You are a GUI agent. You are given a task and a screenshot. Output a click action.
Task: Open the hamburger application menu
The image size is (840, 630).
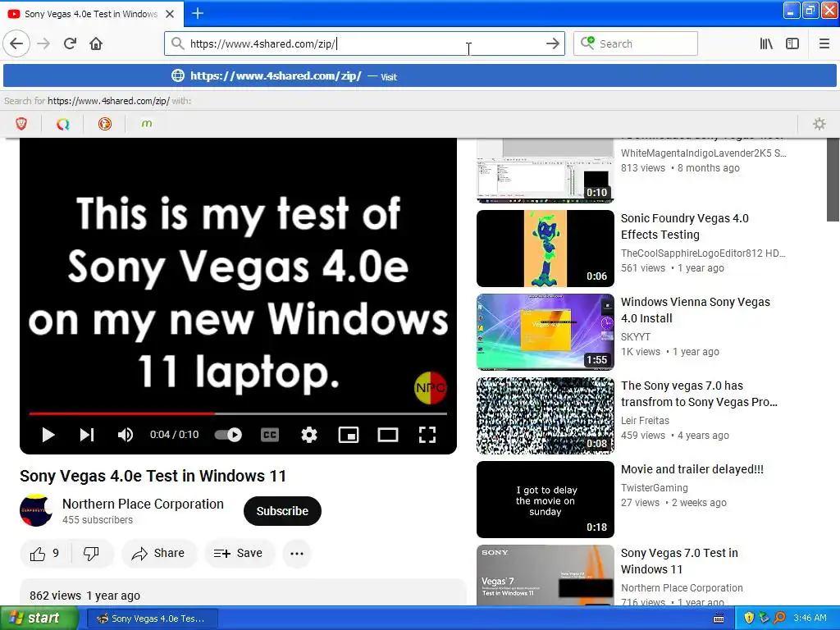pyautogui.click(x=824, y=43)
